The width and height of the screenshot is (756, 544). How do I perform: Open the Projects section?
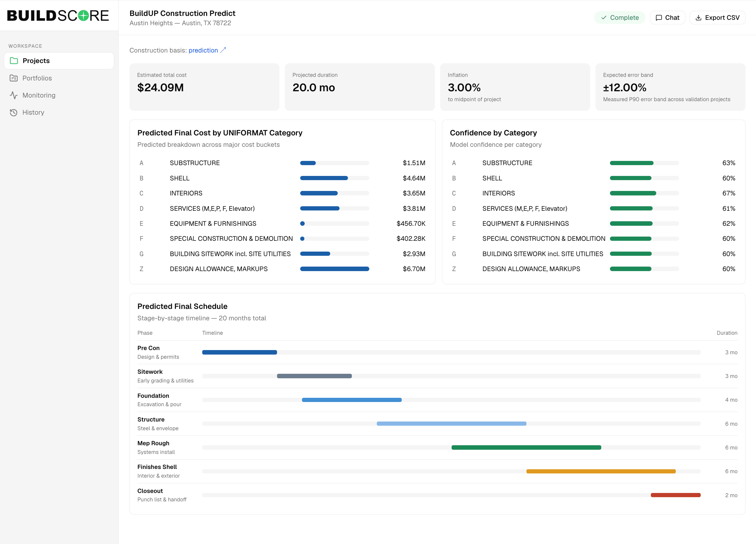[59, 61]
